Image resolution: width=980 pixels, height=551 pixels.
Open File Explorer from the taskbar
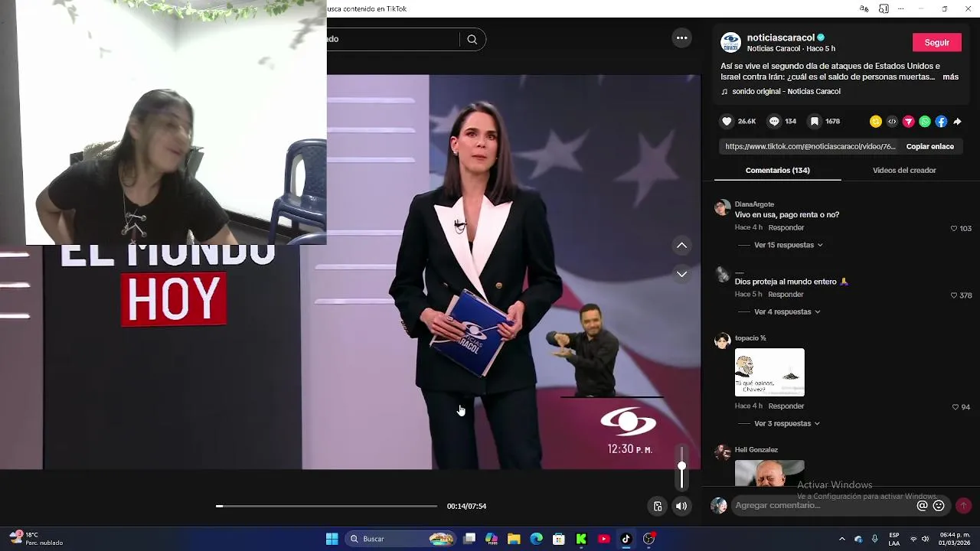tap(514, 539)
